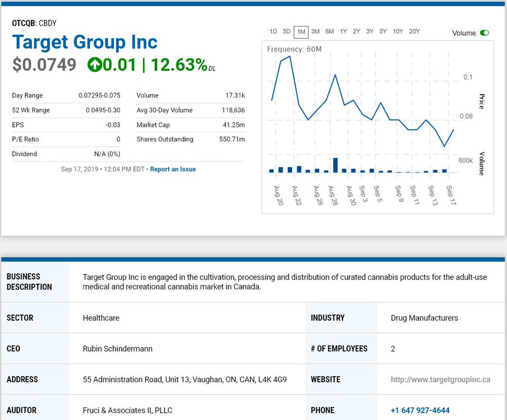
Task: Select the 5D chart range
Action: tap(287, 32)
